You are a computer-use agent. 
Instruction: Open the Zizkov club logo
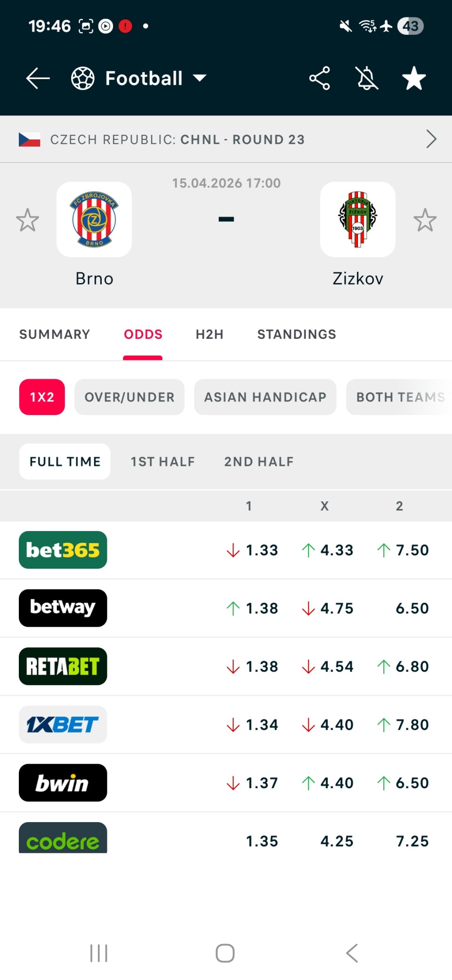pyautogui.click(x=358, y=220)
